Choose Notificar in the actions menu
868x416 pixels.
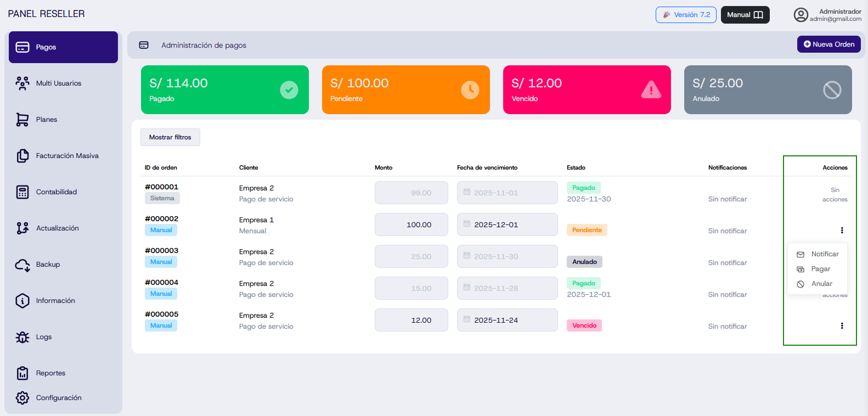coord(824,254)
